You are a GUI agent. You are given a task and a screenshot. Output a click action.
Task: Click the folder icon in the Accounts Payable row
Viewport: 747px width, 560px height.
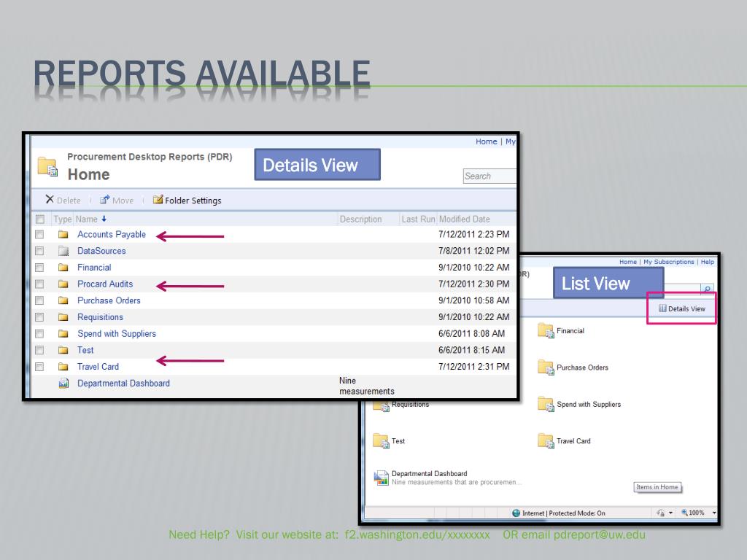click(63, 234)
